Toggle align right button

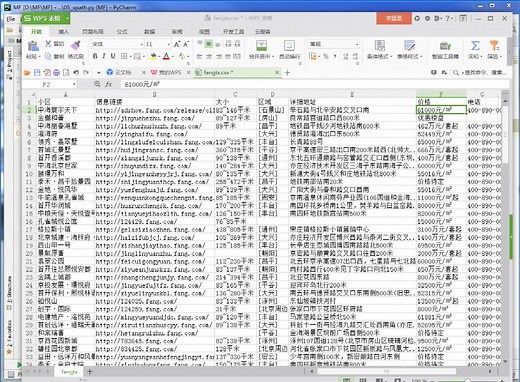point(218,56)
